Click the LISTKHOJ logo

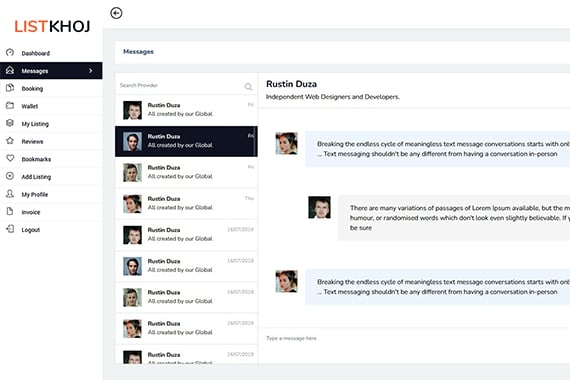point(52,26)
